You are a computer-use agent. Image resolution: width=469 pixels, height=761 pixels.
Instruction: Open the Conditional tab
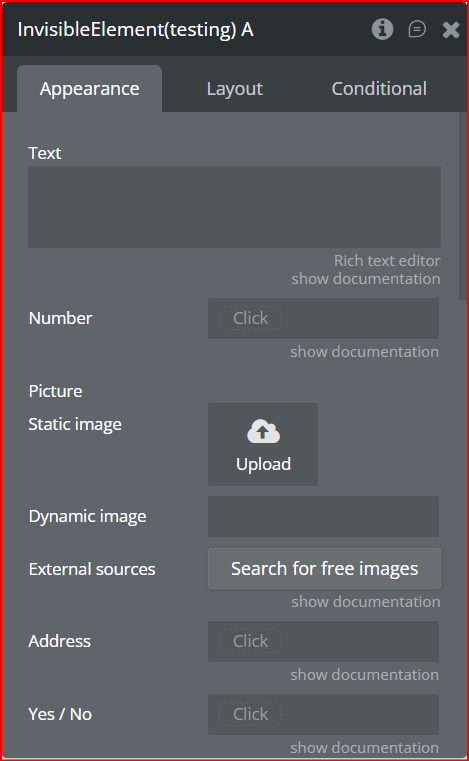click(379, 89)
